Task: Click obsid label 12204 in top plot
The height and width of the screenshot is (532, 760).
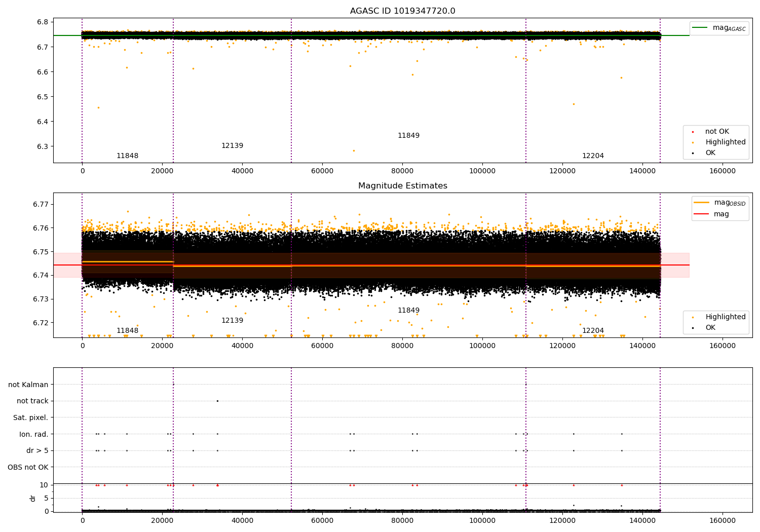Action: click(593, 156)
